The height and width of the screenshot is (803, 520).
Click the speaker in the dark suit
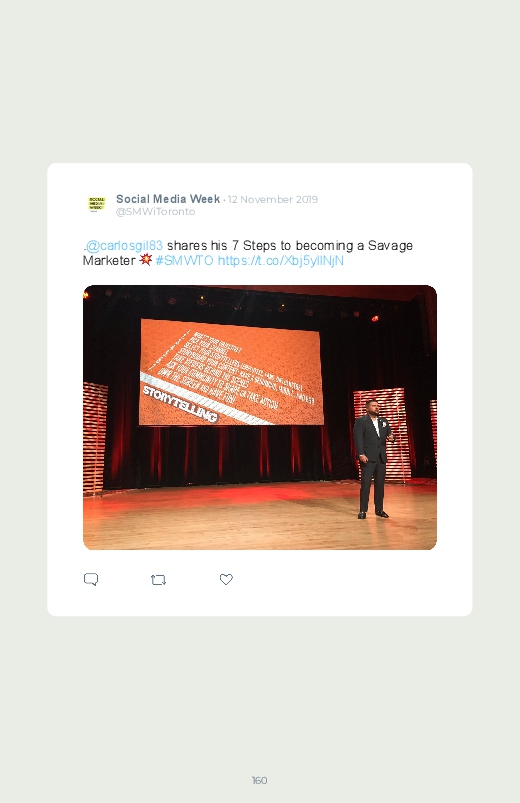coord(373,459)
